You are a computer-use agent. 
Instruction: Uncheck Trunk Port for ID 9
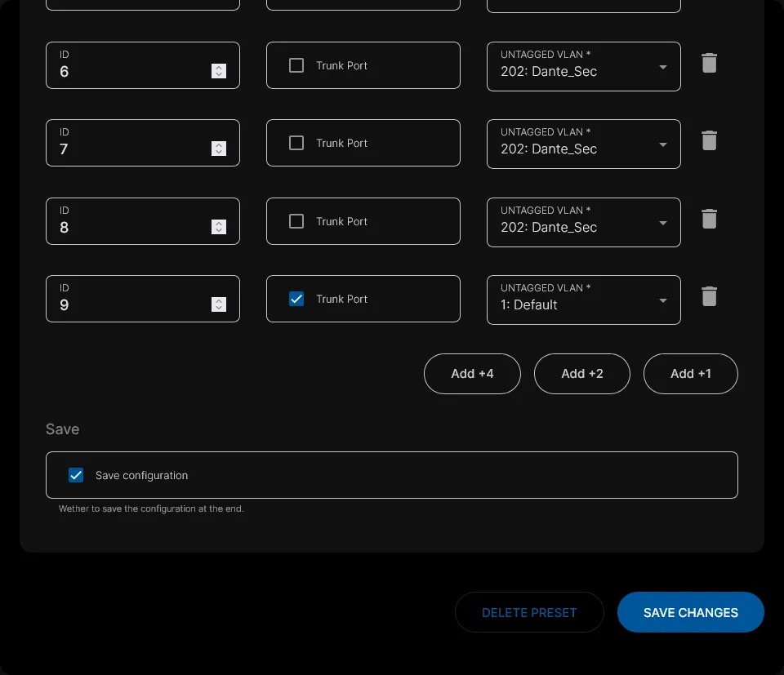pyautogui.click(x=296, y=299)
